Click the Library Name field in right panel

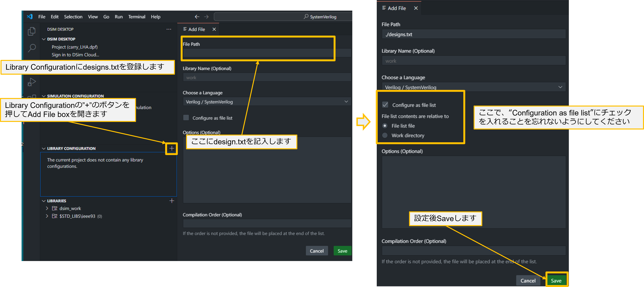[x=473, y=60]
